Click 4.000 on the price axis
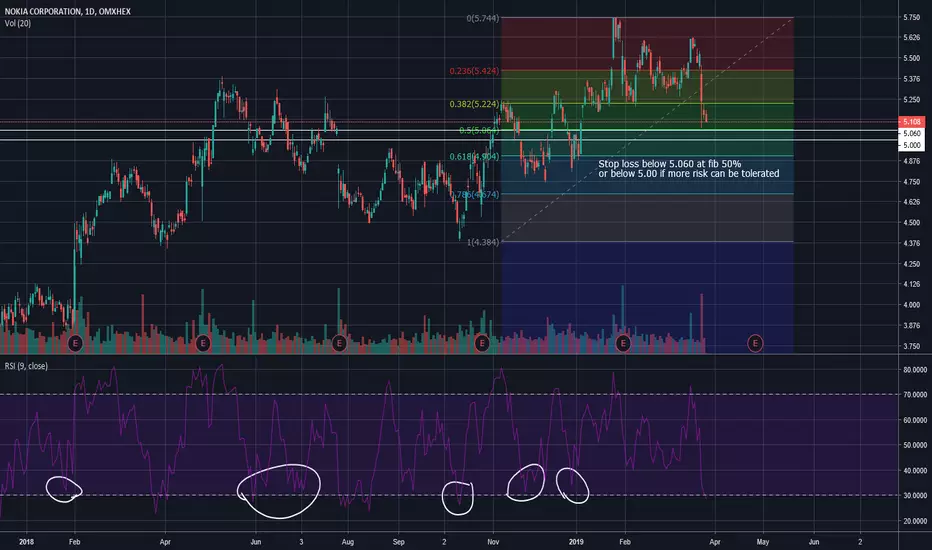The height and width of the screenshot is (550, 932). 912,305
